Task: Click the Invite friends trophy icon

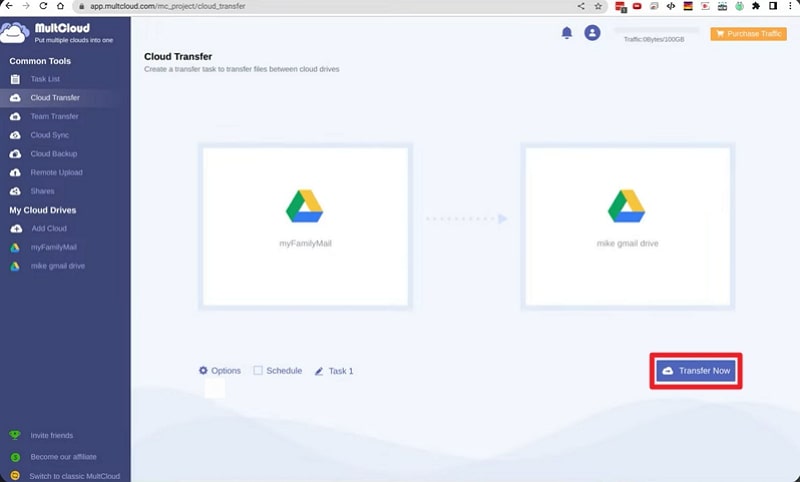Action: 15,435
